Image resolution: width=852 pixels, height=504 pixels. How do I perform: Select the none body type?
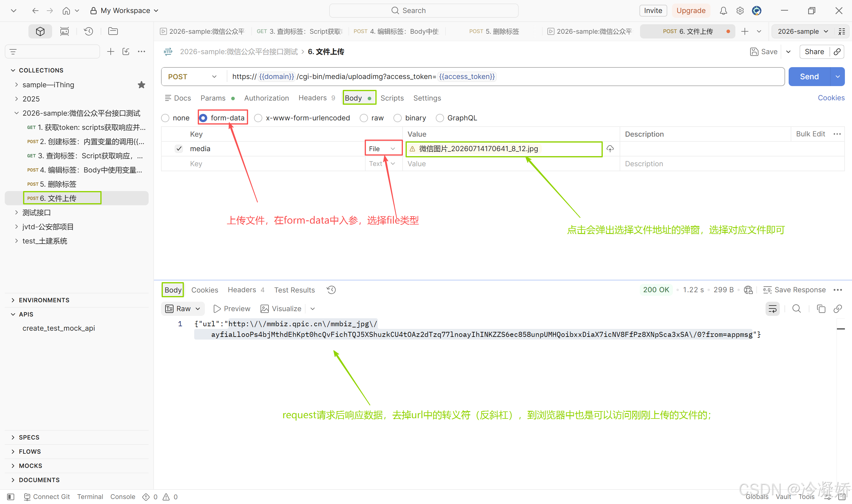coord(165,118)
